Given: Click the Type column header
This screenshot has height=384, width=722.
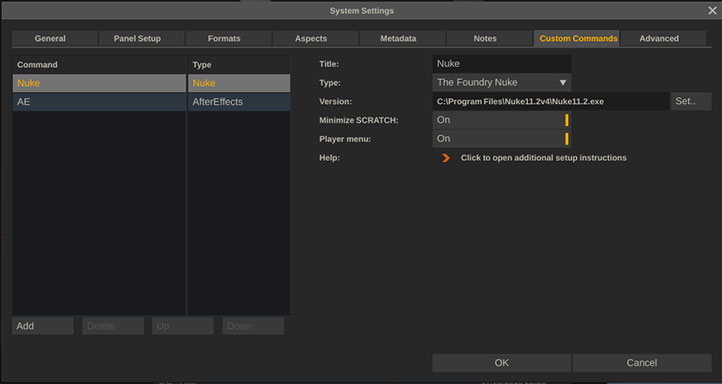Looking at the screenshot, I should tap(239, 64).
